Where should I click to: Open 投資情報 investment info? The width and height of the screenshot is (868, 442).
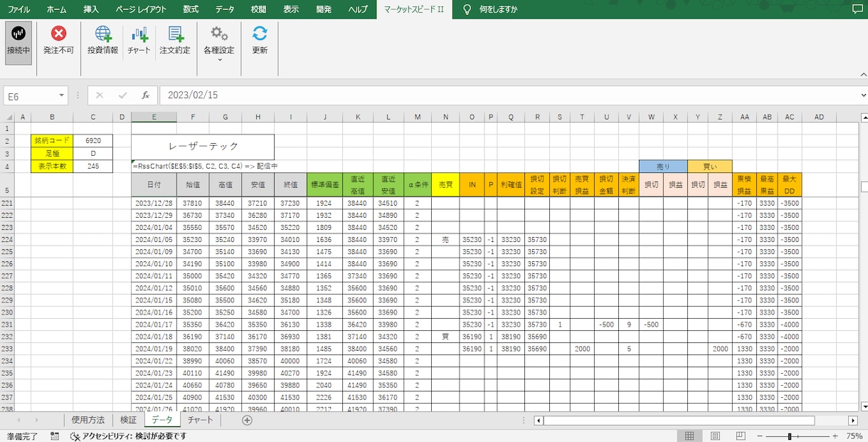point(103,41)
